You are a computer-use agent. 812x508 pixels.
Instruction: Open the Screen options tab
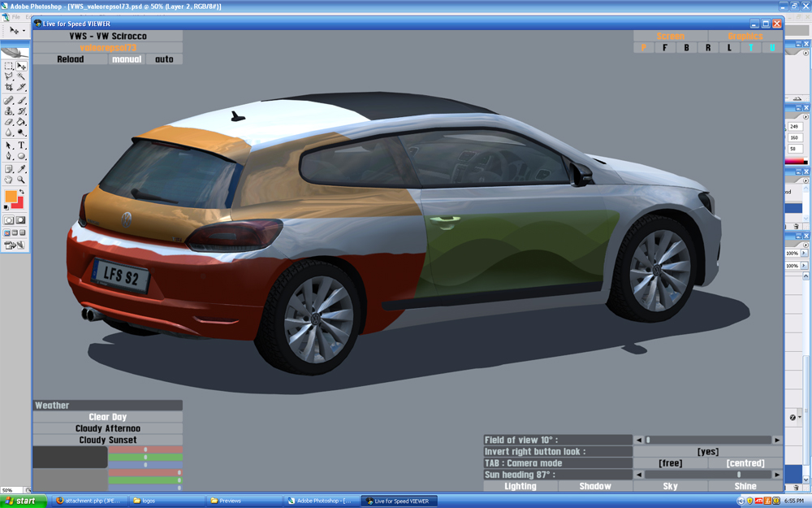(671, 37)
